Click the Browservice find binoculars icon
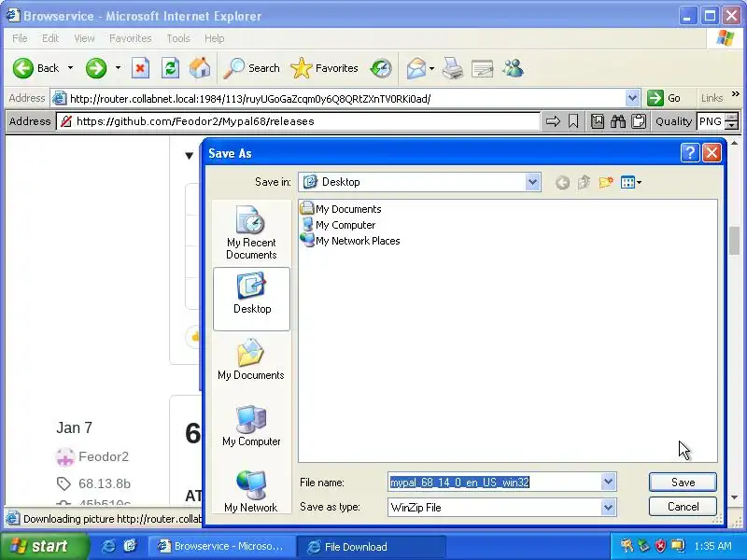The image size is (747, 560). pyautogui.click(x=618, y=121)
